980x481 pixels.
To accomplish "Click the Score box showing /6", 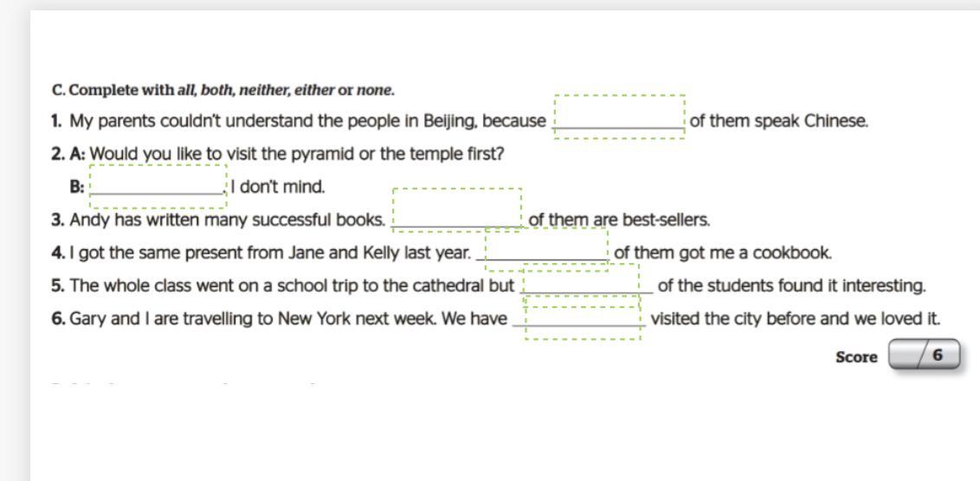I will click(925, 355).
